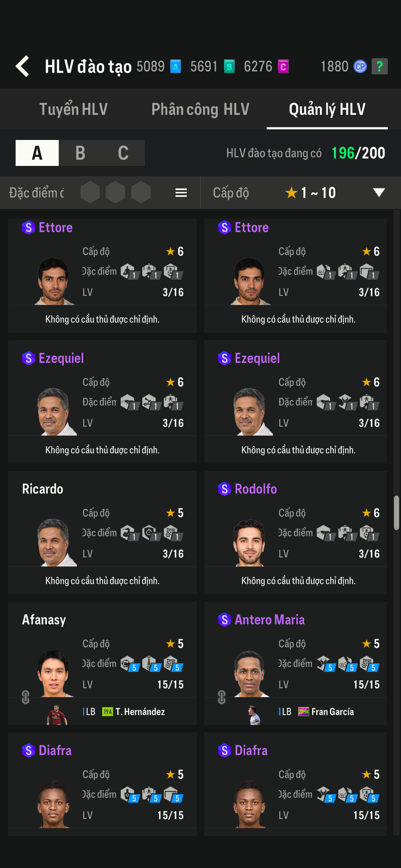Select the first empty trait hexagon slot

(x=90, y=193)
